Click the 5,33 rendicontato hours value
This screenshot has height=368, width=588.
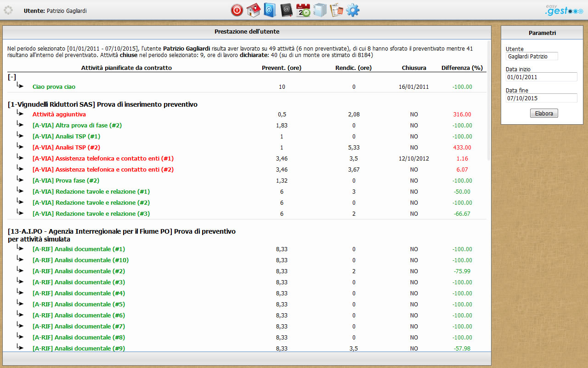(354, 147)
